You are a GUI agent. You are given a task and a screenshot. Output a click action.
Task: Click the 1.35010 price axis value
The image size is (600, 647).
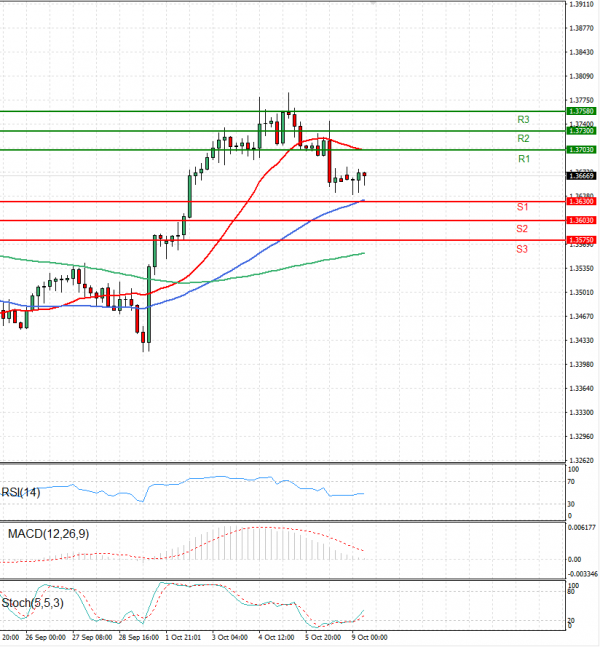coord(581,293)
